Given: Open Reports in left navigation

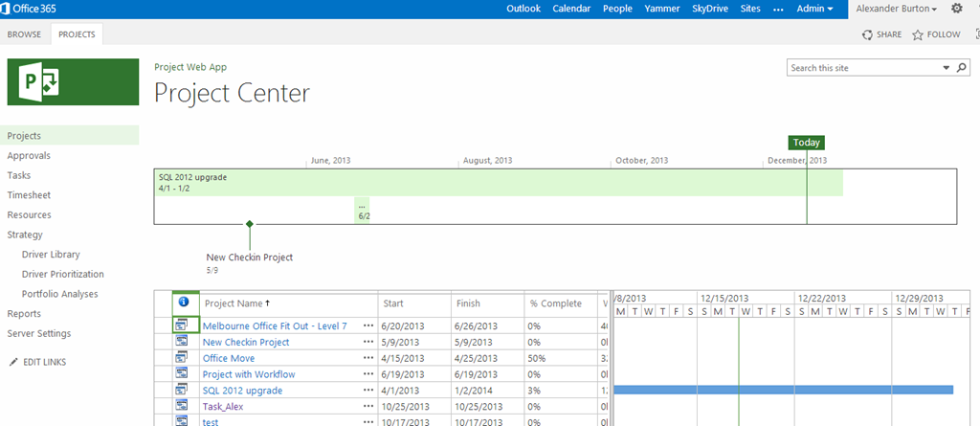Looking at the screenshot, I should click(x=24, y=313).
